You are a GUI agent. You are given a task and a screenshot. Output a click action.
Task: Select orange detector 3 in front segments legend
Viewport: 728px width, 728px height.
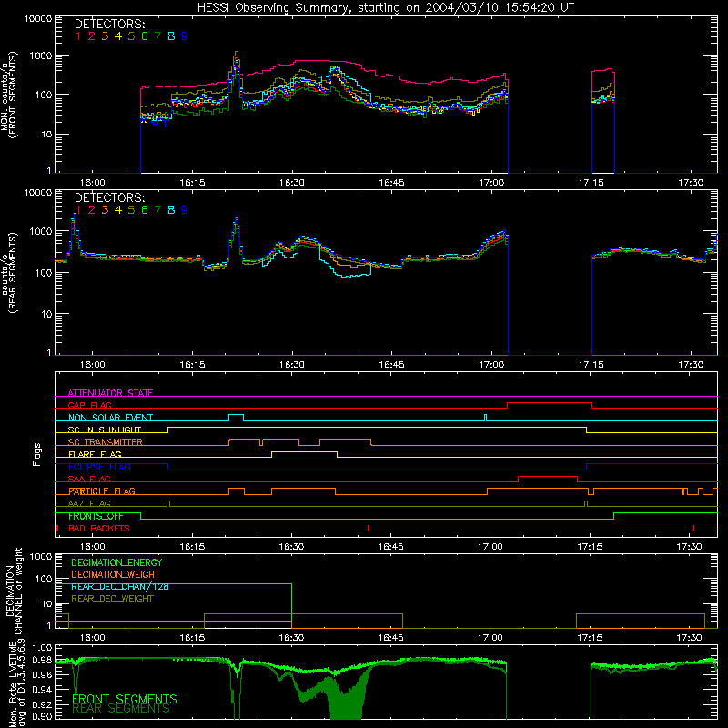(105, 36)
